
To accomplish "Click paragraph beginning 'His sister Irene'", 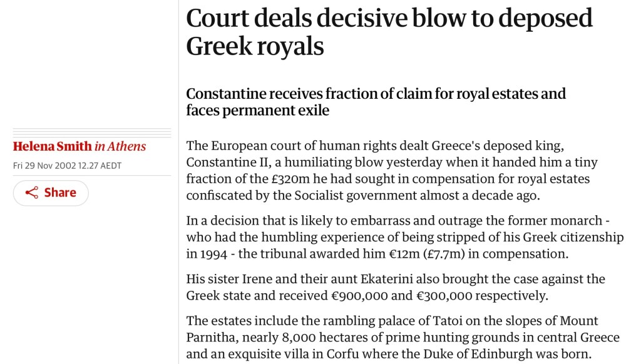I will pyautogui.click(x=396, y=286).
